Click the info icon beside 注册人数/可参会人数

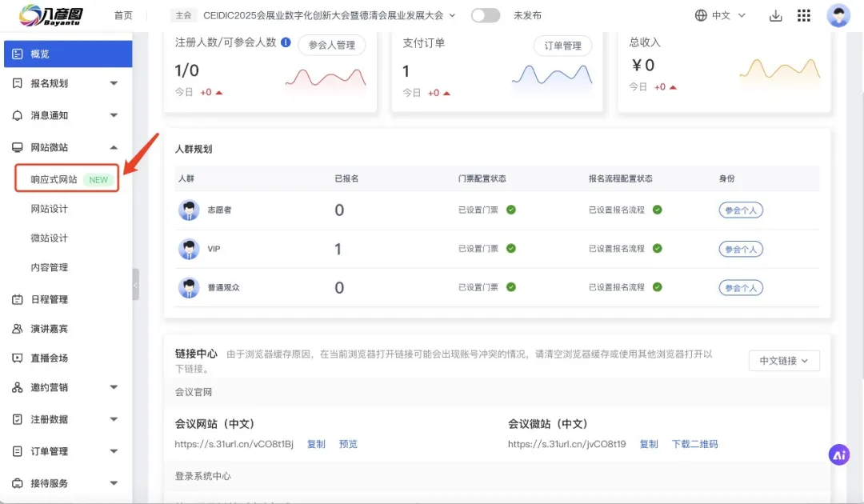coord(286,42)
